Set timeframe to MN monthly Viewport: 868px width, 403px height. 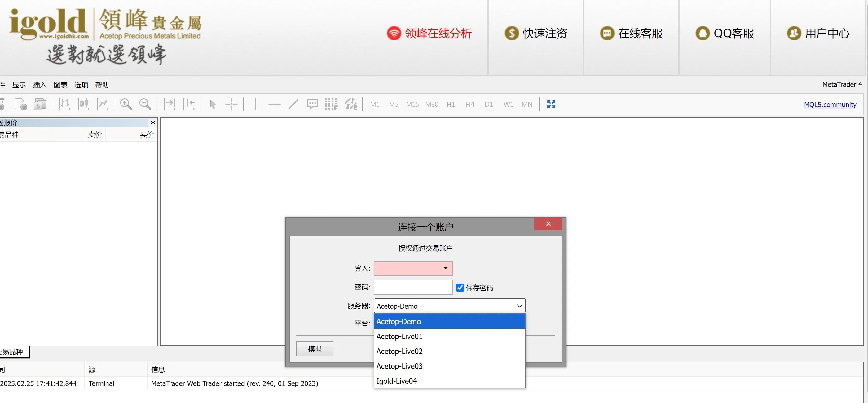pyautogui.click(x=527, y=104)
